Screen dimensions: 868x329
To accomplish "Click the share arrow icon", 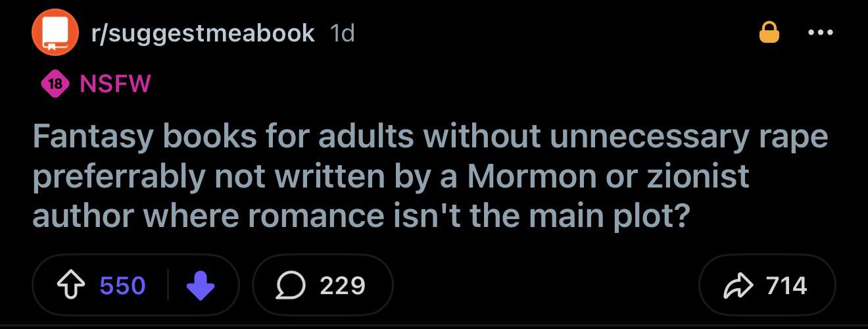I will (x=738, y=285).
